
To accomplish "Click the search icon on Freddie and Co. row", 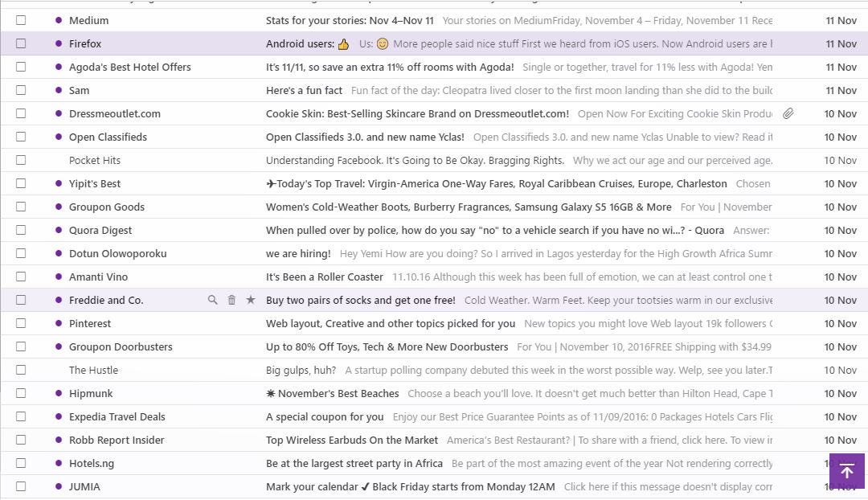I will point(212,300).
